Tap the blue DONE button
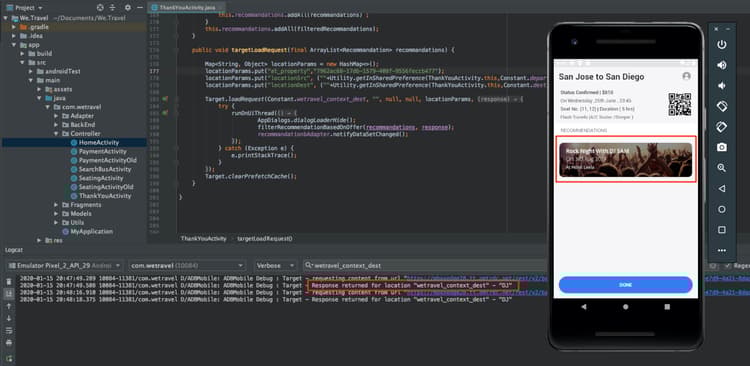Screen dimensions: 750x366 (x=625, y=285)
